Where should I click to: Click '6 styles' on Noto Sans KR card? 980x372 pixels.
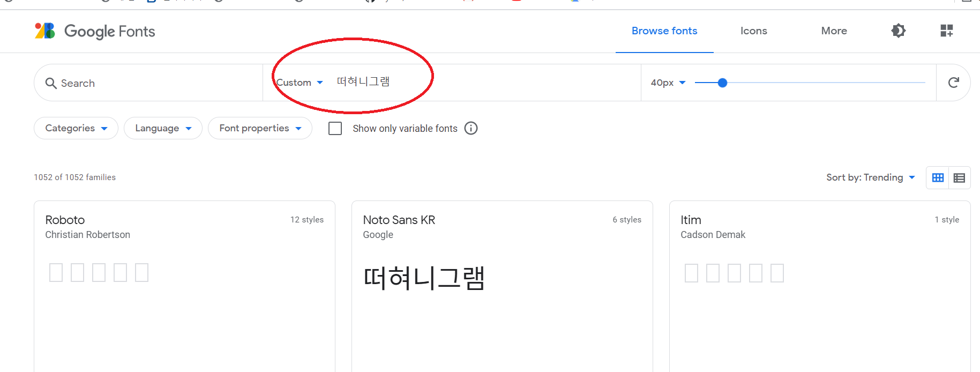coord(627,220)
